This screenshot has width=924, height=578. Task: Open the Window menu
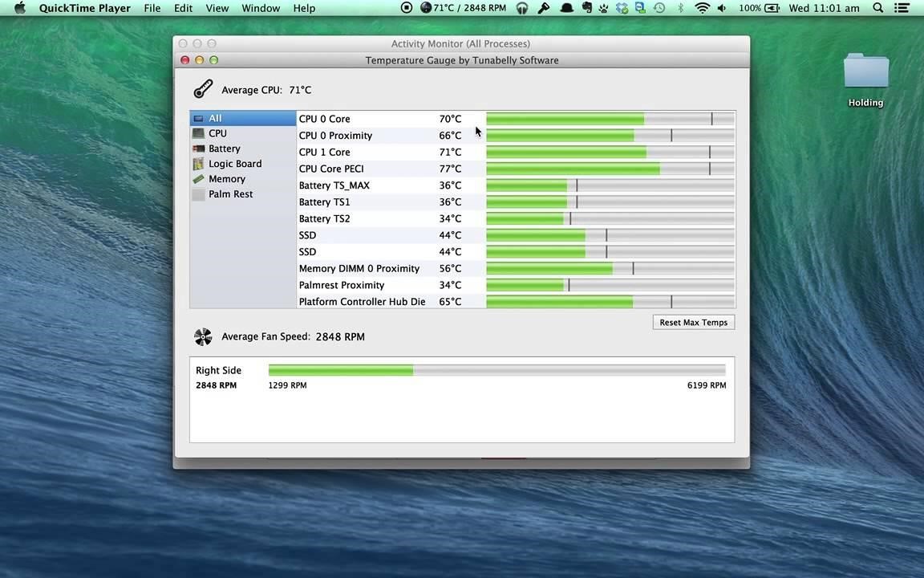click(261, 8)
